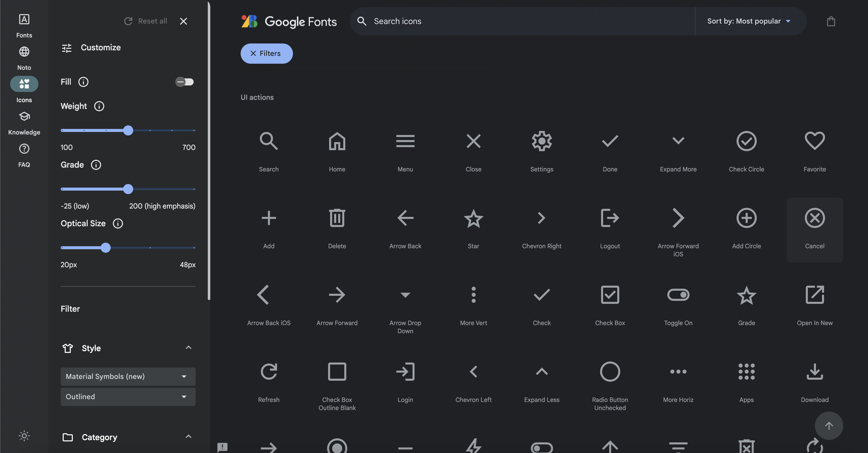
Task: Adjust the Optical Size slider handle
Action: (105, 248)
